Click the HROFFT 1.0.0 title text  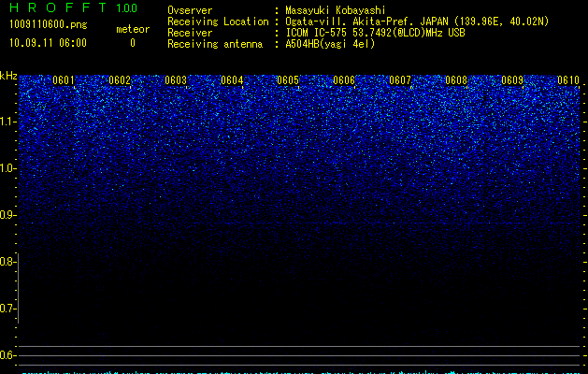point(74,7)
